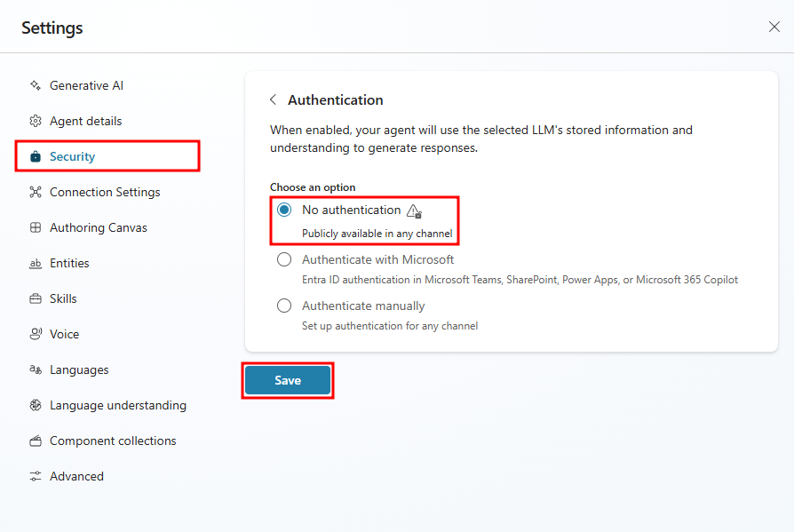Click the Entities 'ab' icon
794x532 pixels.
point(36,263)
